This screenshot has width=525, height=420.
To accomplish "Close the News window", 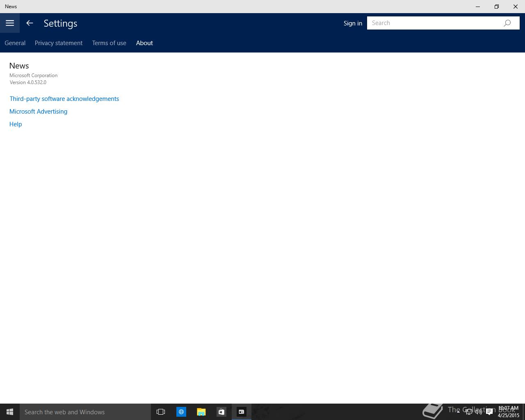I will click(516, 7).
